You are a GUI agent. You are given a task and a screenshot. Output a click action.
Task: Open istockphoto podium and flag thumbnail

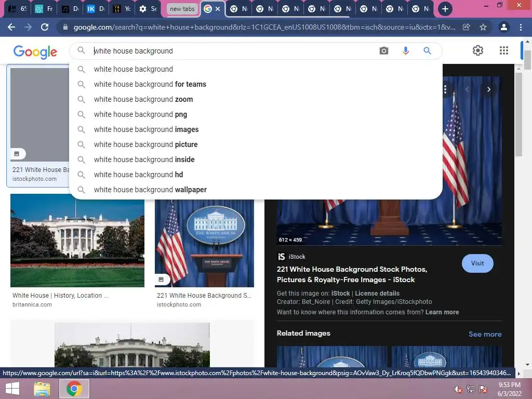pos(204,243)
